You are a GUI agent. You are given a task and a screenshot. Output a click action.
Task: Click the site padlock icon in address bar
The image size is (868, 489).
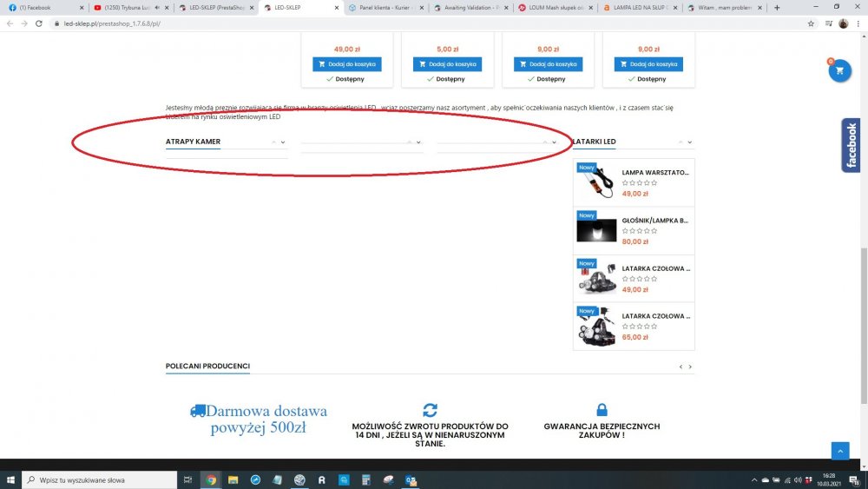[x=56, y=23]
